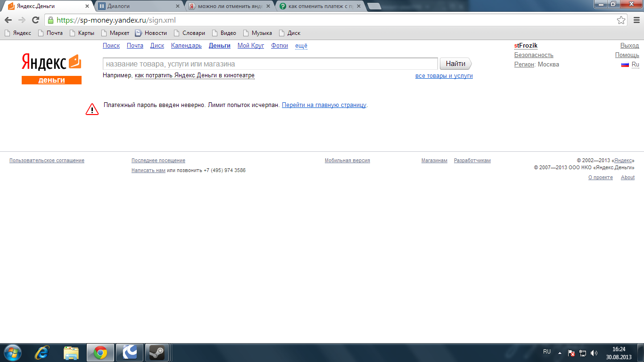This screenshot has height=362, width=644.
Task: Click the RU language indicator in taskbar
Action: (x=547, y=352)
